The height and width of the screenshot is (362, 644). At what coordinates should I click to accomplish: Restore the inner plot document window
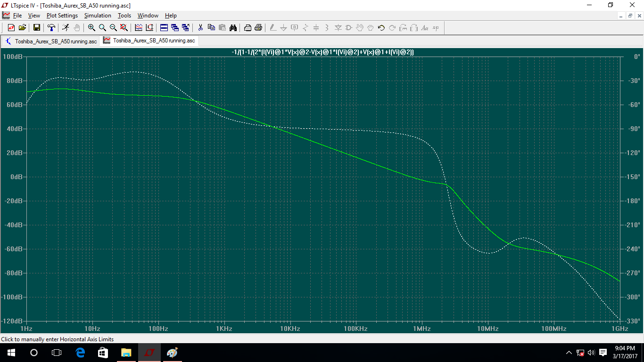click(630, 16)
